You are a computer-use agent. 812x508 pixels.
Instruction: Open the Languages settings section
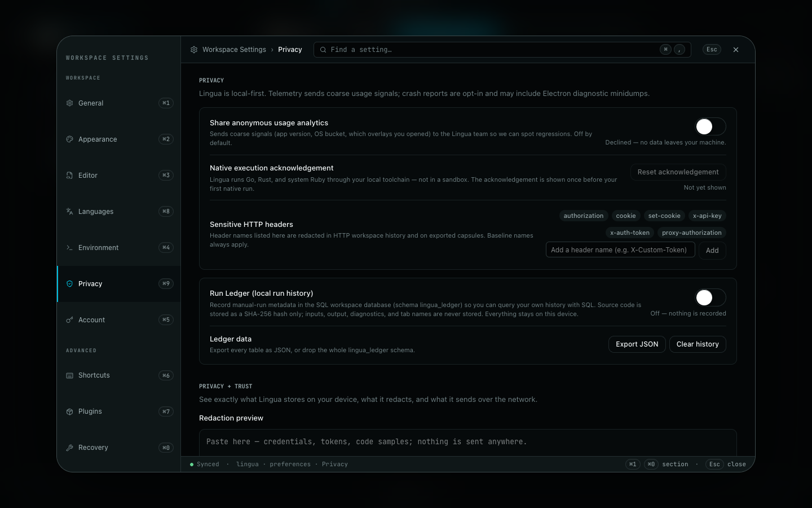(119, 212)
